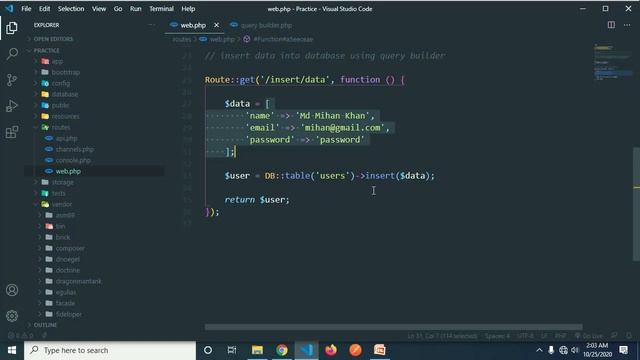Collapse the routes folder
The height and width of the screenshot is (360, 640).
pyautogui.click(x=61, y=127)
